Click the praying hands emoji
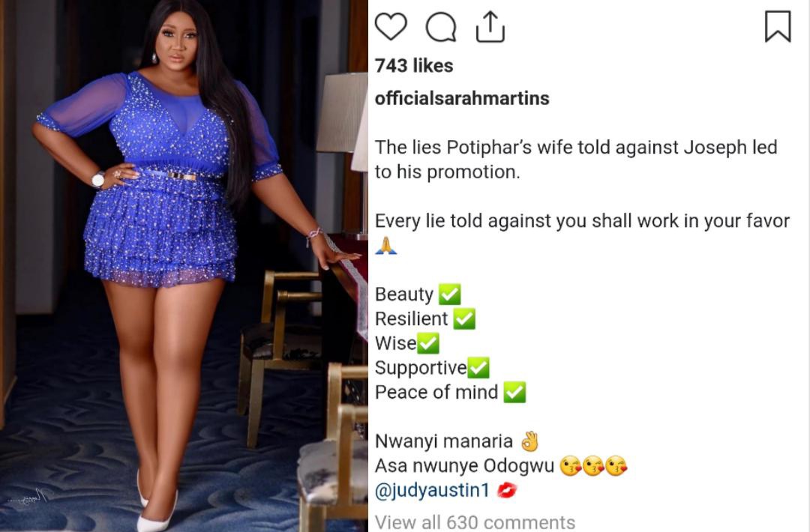The width and height of the screenshot is (810, 532). 386,245
